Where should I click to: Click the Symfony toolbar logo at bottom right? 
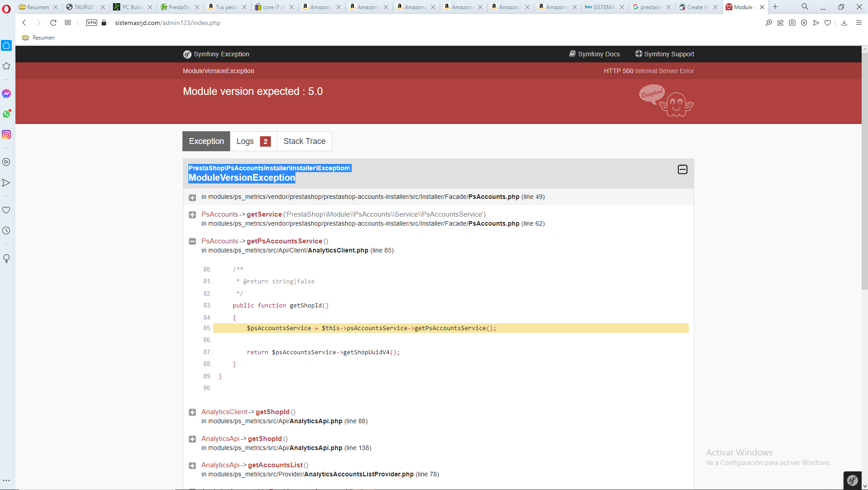(853, 480)
